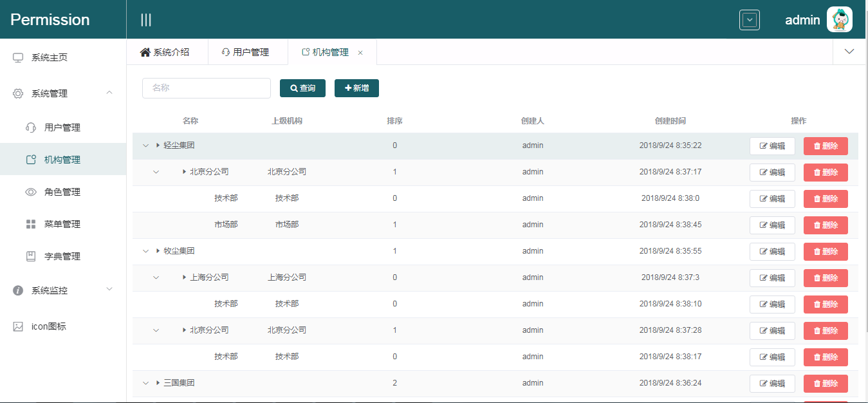This screenshot has height=403, width=868.
Task: Delete the 市场部 row
Action: (826, 225)
